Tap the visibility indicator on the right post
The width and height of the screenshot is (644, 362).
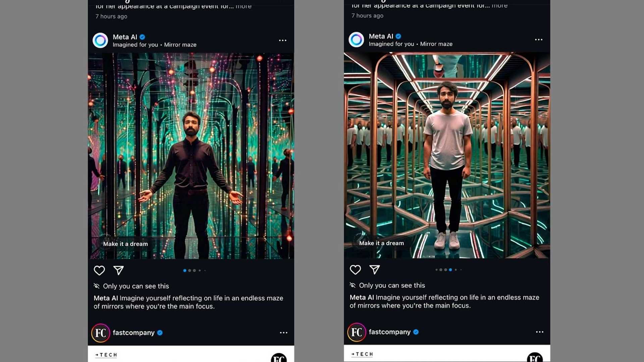tap(352, 285)
